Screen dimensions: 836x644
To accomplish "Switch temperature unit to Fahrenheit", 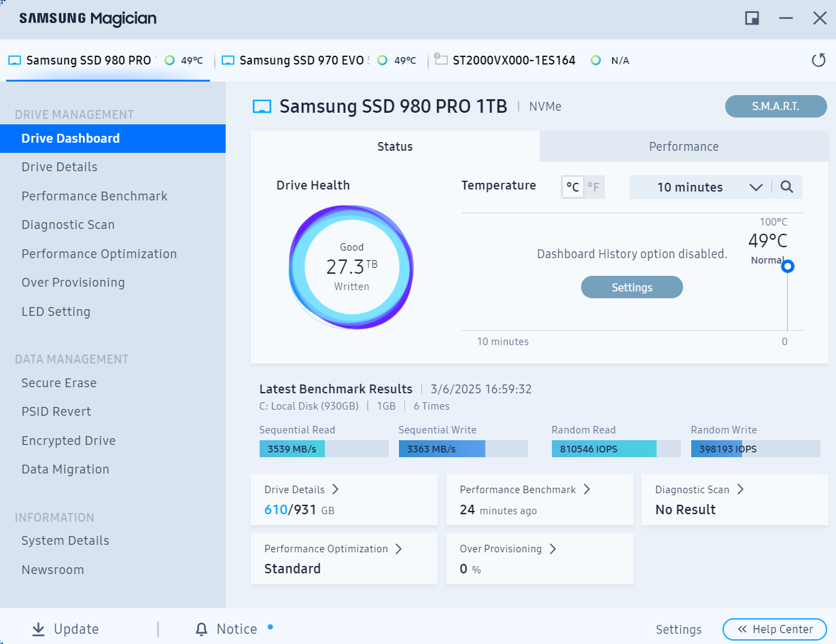I will point(593,187).
